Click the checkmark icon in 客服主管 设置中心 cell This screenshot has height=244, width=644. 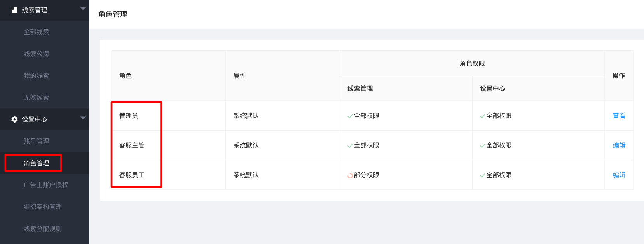click(x=482, y=145)
